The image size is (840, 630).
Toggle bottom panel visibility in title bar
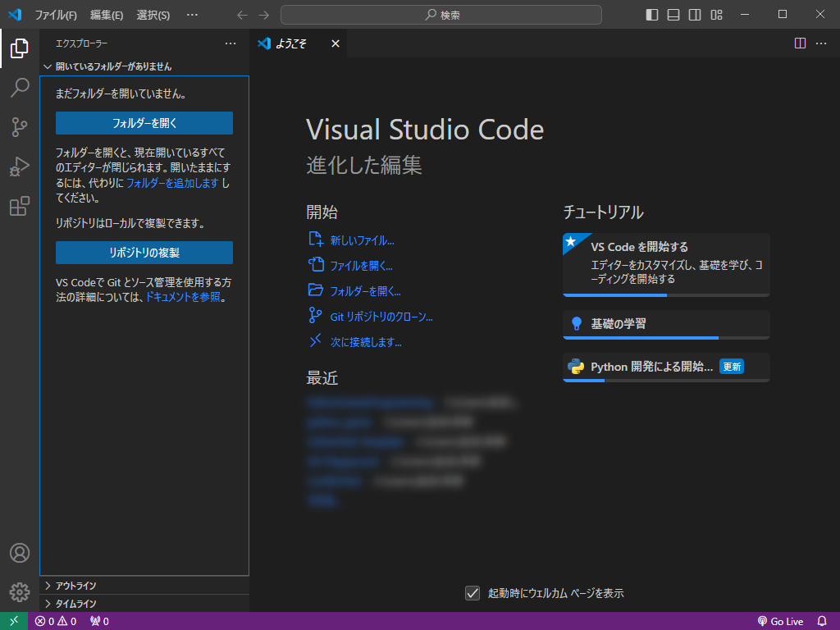click(673, 15)
